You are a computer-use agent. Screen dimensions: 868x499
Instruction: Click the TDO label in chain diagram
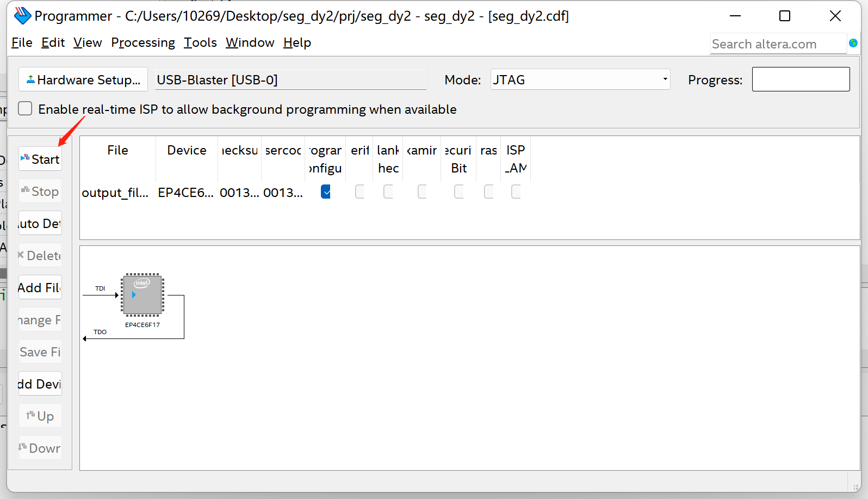point(100,332)
